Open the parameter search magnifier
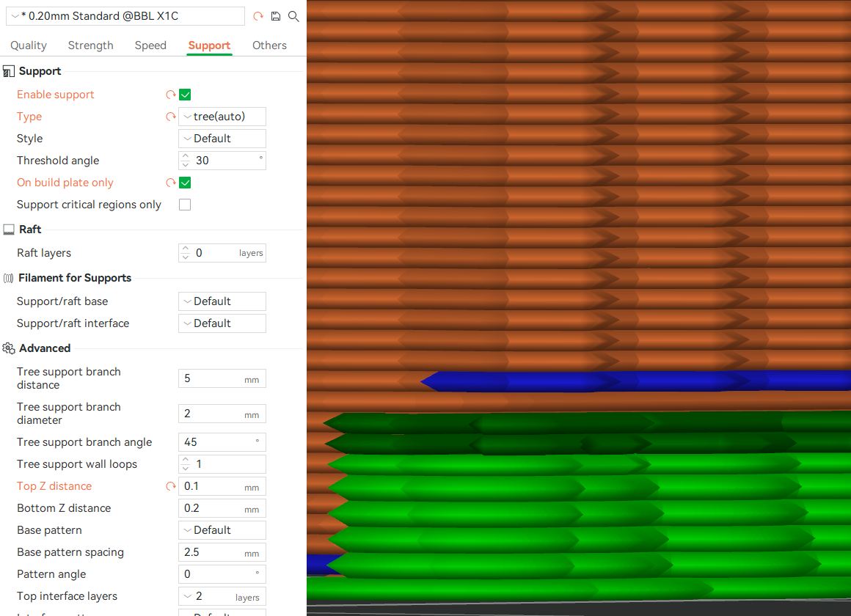 tap(293, 15)
